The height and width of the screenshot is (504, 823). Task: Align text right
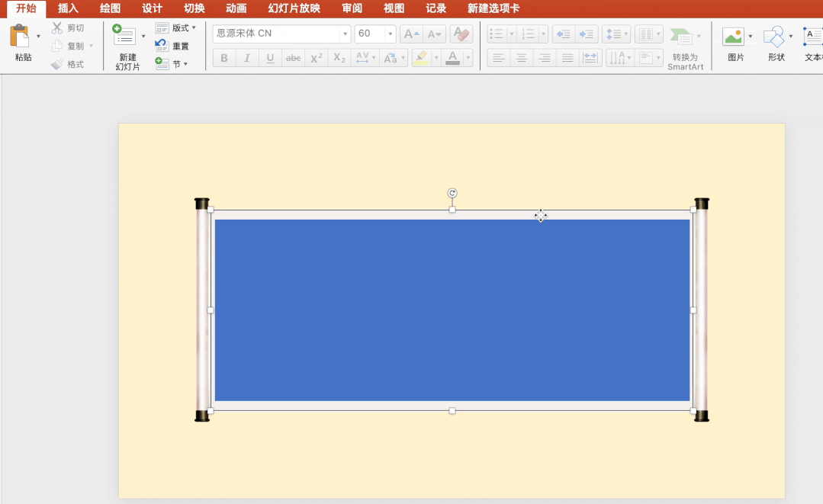coord(545,58)
